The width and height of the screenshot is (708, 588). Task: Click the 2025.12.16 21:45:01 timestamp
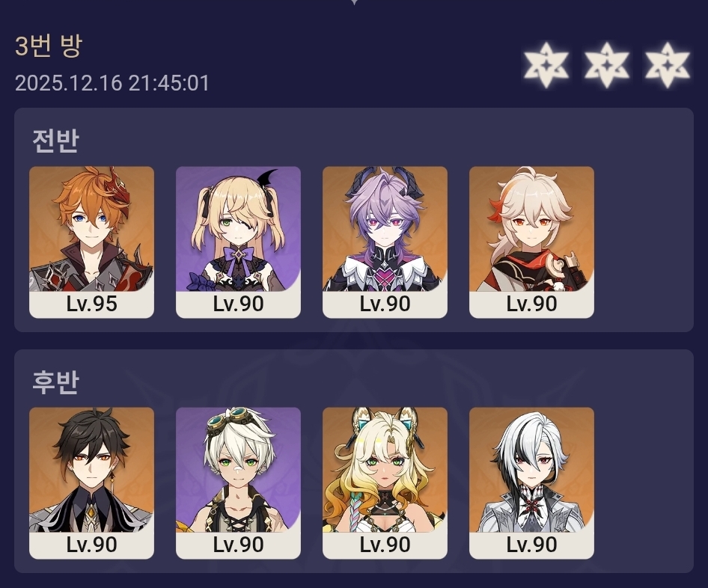click(x=112, y=84)
